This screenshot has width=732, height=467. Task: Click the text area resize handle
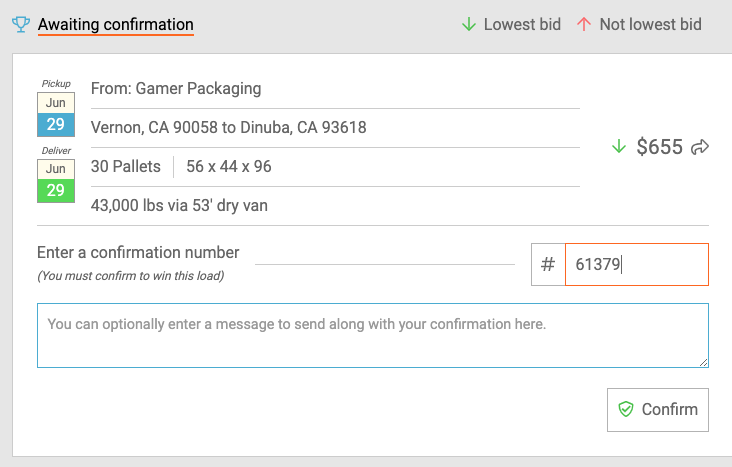704,362
